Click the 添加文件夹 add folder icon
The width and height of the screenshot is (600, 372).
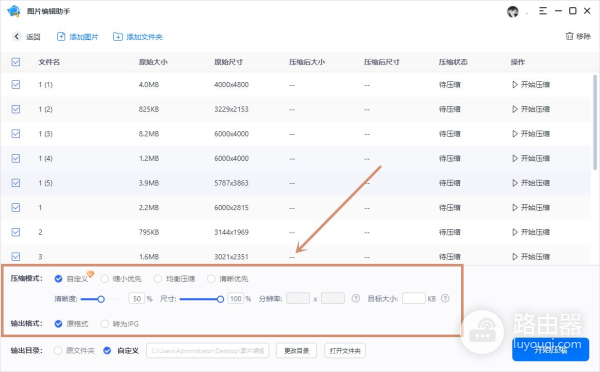tap(117, 37)
